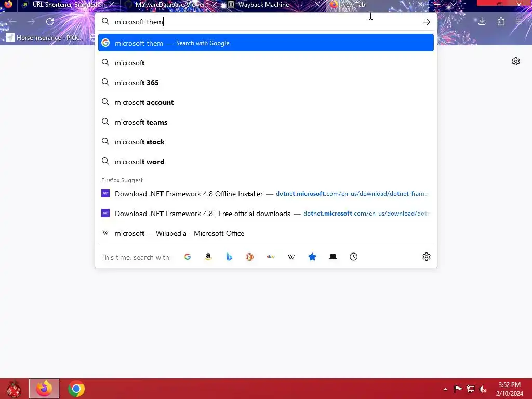Image resolution: width=532 pixels, height=399 pixels.
Task: Choose 'microsoft account' suggestion
Action: click(266, 102)
